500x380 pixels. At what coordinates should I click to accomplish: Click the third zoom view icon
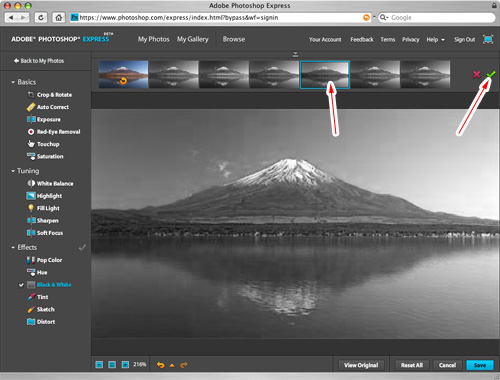pos(125,365)
